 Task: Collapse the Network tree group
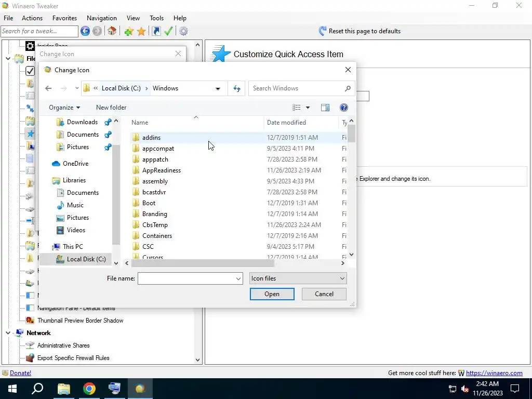[8, 333]
